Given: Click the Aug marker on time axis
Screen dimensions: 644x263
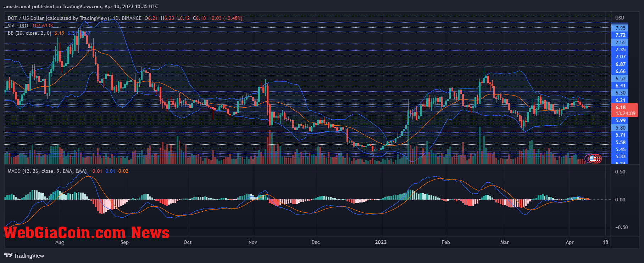Looking at the screenshot, I should pos(60,242).
